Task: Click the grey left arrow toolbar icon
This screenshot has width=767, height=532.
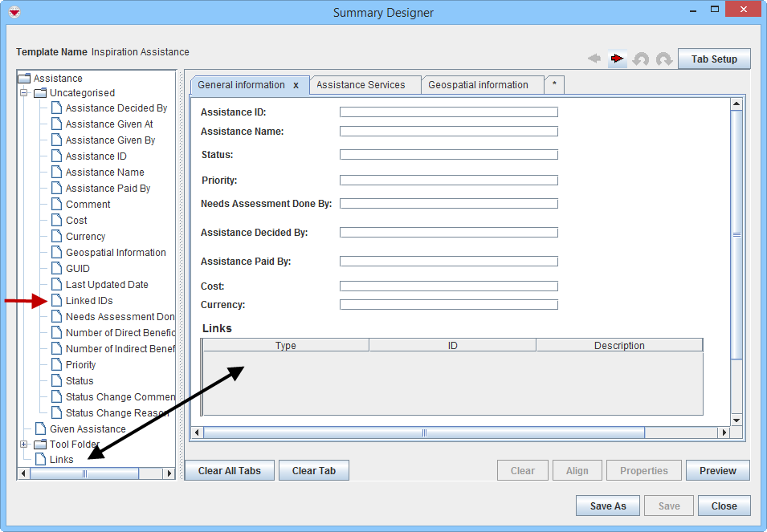Action: pyautogui.click(x=594, y=59)
